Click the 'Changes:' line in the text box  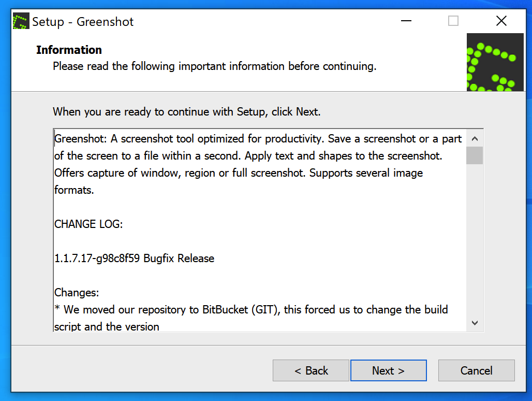click(77, 292)
